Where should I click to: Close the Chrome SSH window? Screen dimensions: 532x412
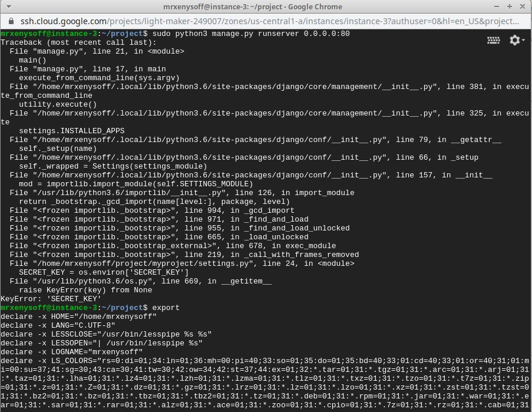(x=523, y=6)
